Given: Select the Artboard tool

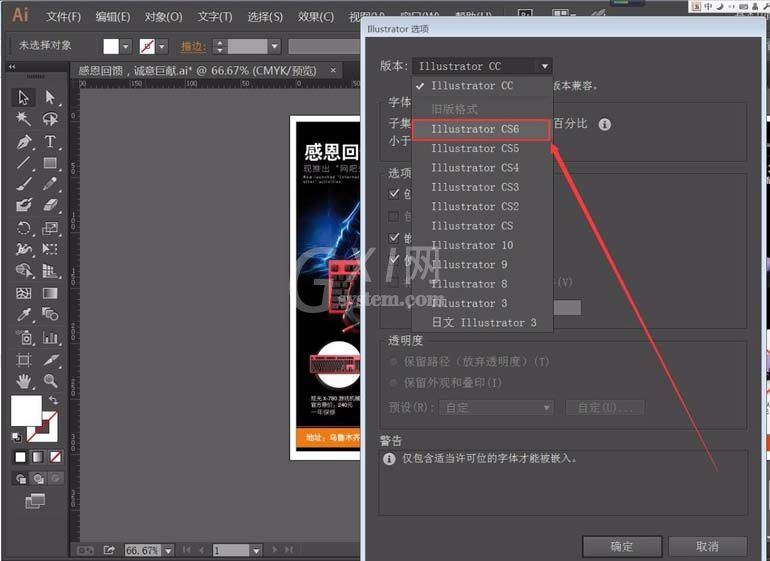Looking at the screenshot, I should pyautogui.click(x=23, y=360).
